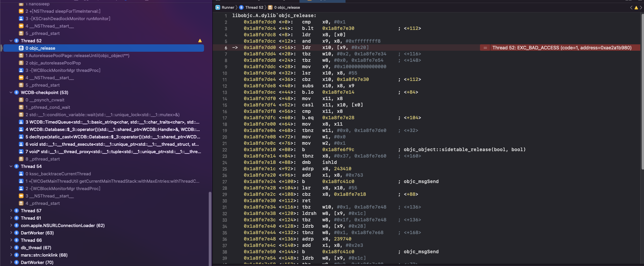Viewport: 644px width, 266px height.
Task: Select frame 2 +[NSThread sleepForTimeInterval:]
Action: 63,11
